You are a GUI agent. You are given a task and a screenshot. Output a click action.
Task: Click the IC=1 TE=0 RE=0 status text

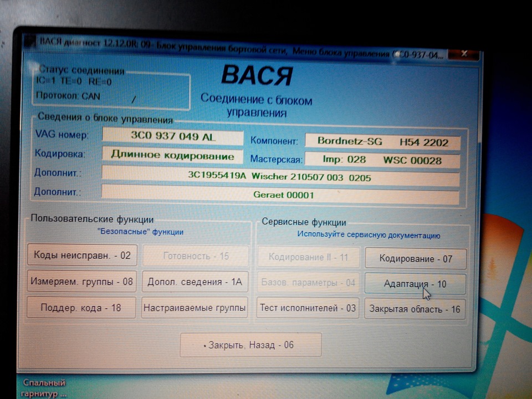pyautogui.click(x=74, y=81)
